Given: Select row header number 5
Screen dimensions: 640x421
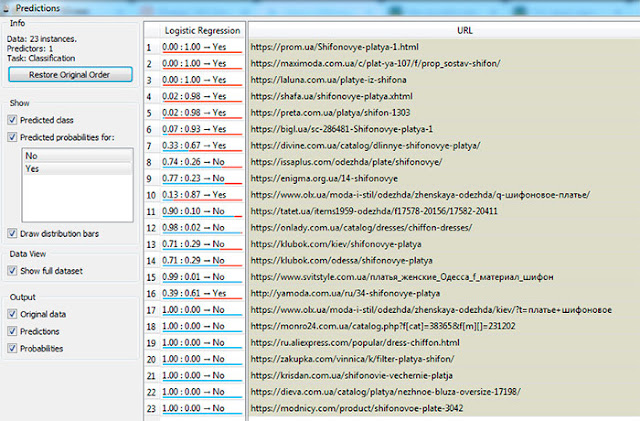Looking at the screenshot, I should 151,113.
